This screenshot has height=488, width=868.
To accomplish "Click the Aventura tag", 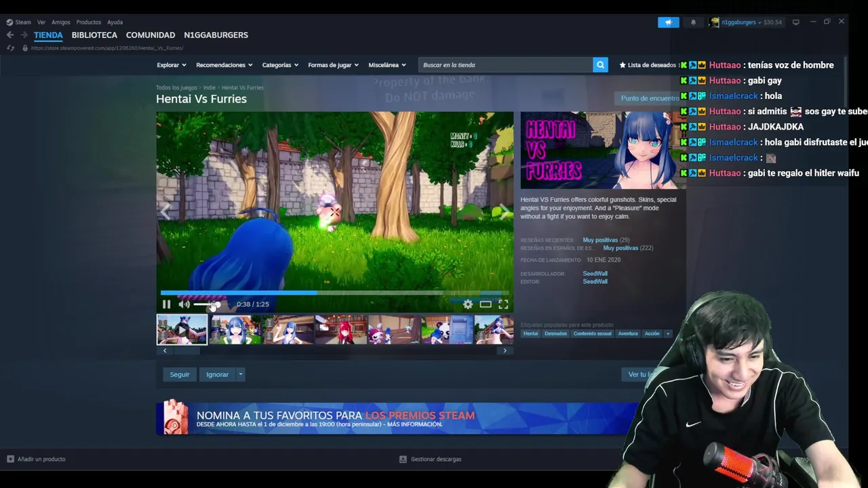I will [x=628, y=333].
